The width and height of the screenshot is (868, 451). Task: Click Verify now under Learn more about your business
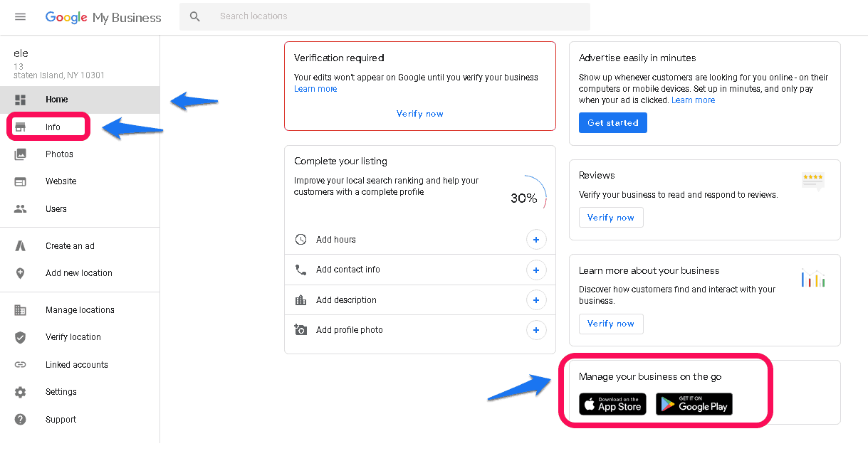611,324
